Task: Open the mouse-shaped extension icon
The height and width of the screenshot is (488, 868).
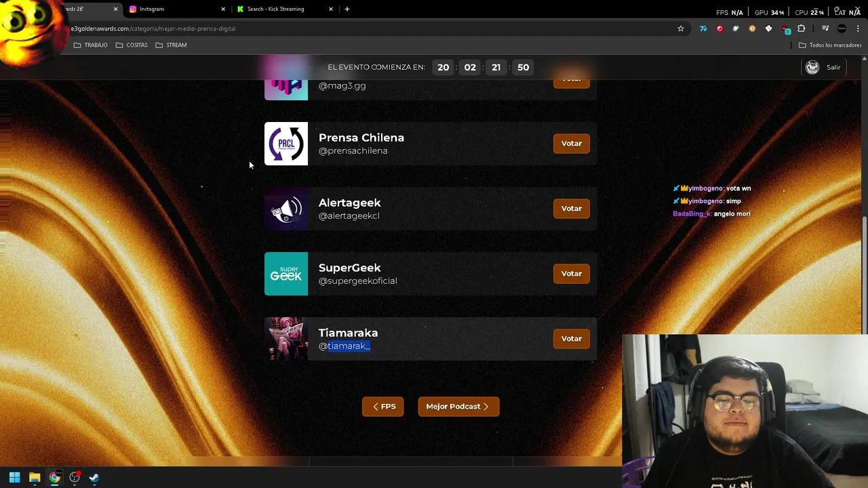Action: 736,28
